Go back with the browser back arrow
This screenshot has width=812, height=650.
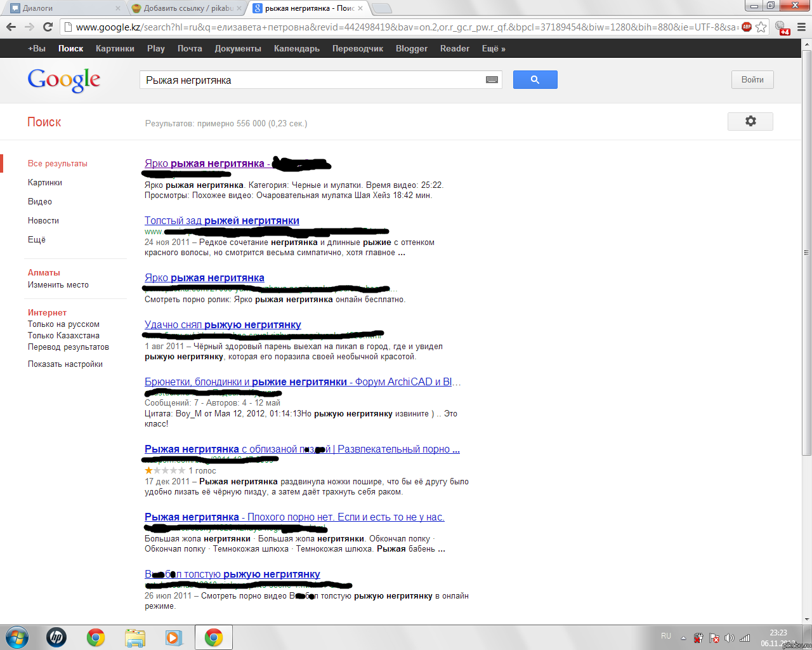click(11, 27)
